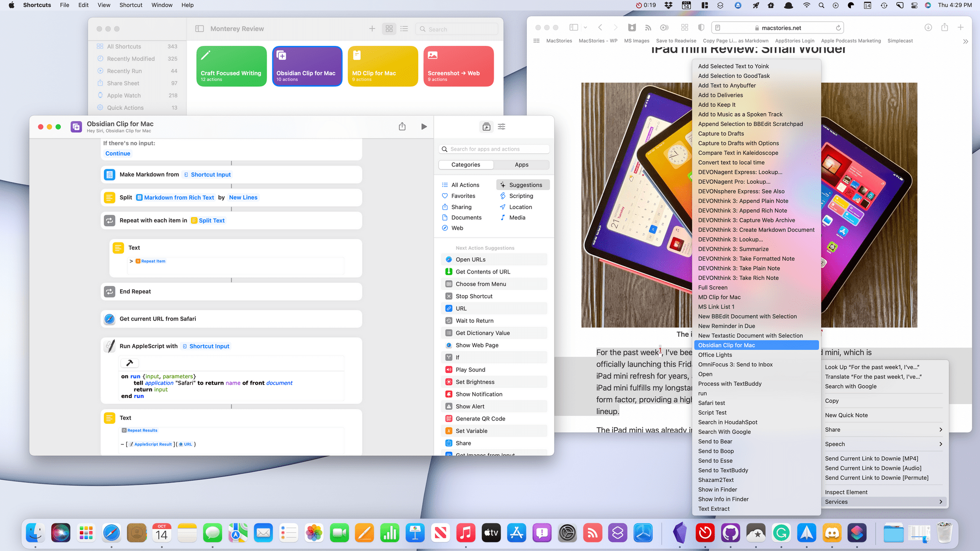Open Wi-Fi status in the menu bar
This screenshot has width=980, height=551.
(806, 5)
